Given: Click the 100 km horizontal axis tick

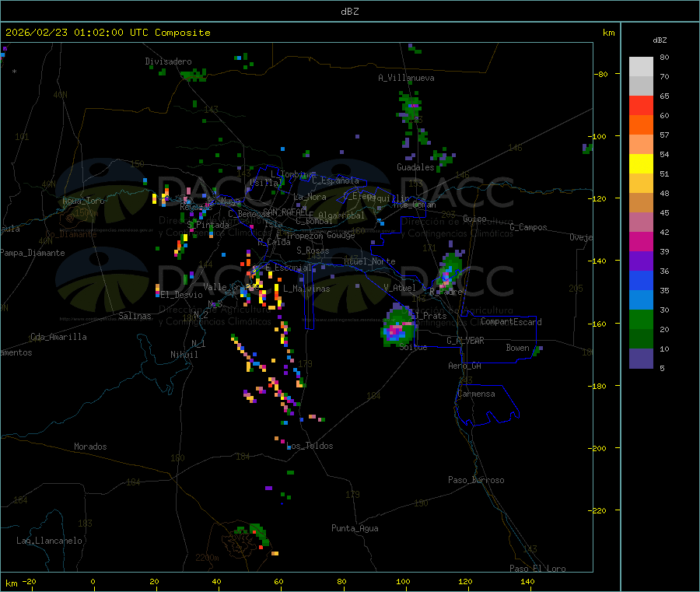Looking at the screenshot, I should click(403, 581).
